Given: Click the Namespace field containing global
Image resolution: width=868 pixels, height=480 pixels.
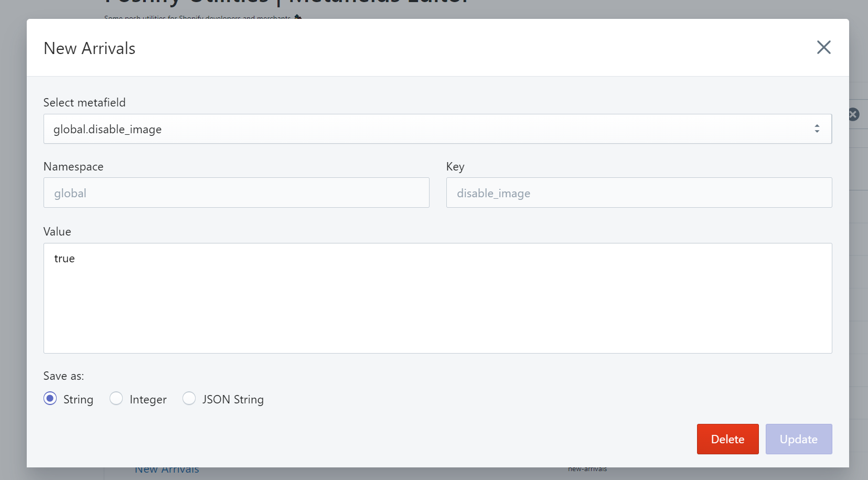Looking at the screenshot, I should point(236,193).
